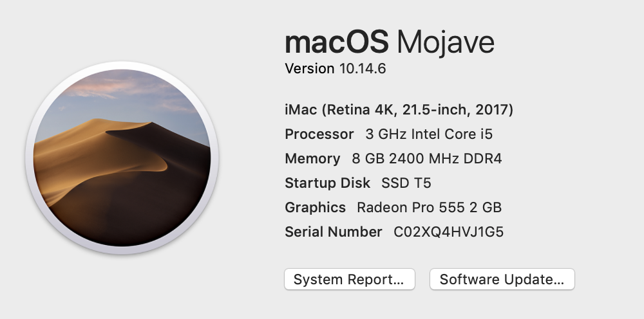Click the "2017" year in model name
Image resolution: width=644 pixels, height=319 pixels.
(491, 110)
